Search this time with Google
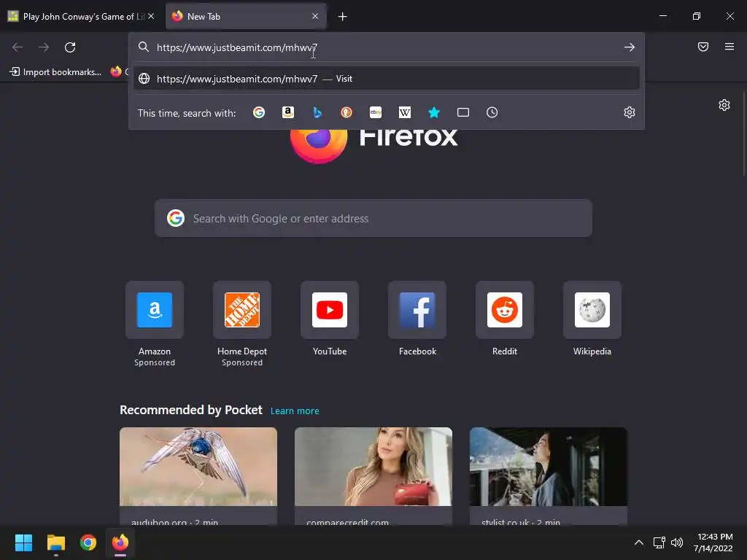The width and height of the screenshot is (747, 560). (259, 112)
